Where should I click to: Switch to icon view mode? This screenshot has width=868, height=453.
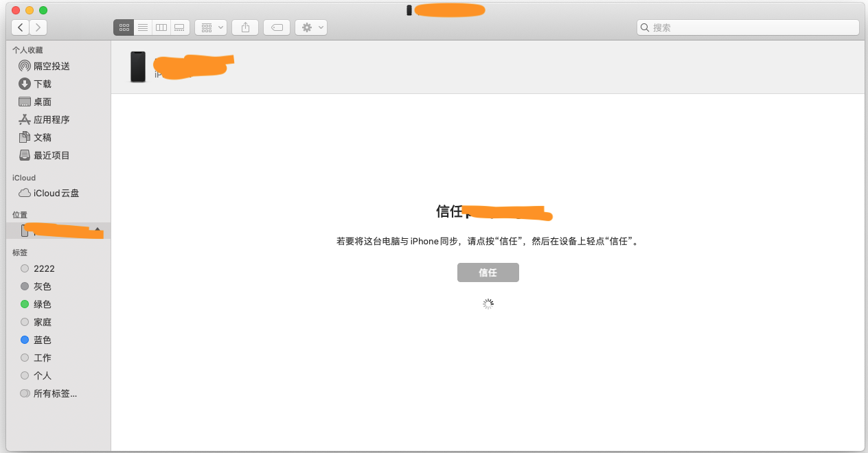tap(124, 27)
